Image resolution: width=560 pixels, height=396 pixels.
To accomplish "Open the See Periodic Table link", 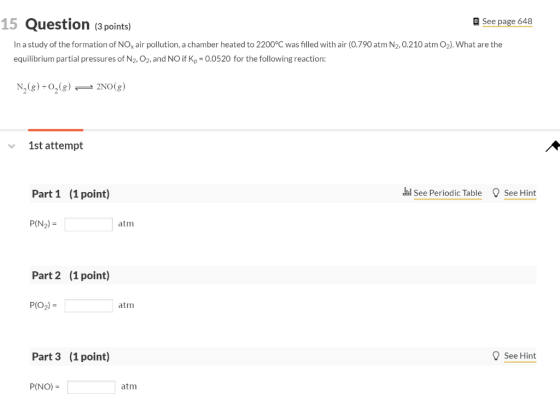I will point(448,193).
